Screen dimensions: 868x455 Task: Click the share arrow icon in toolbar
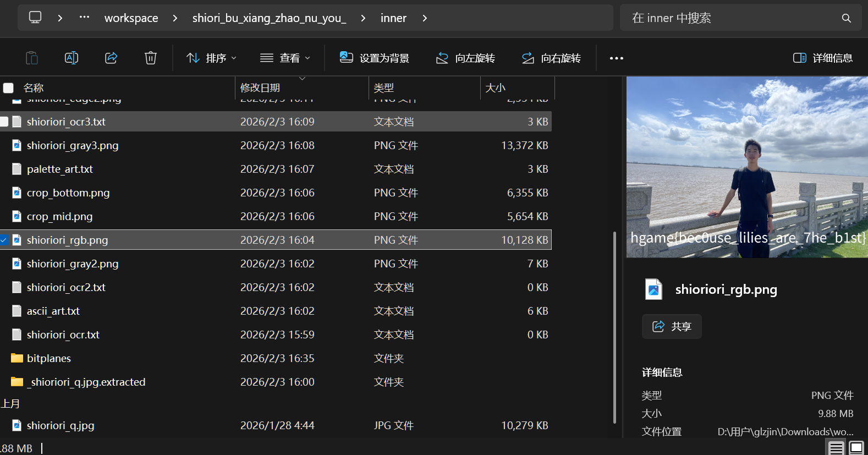coord(111,58)
